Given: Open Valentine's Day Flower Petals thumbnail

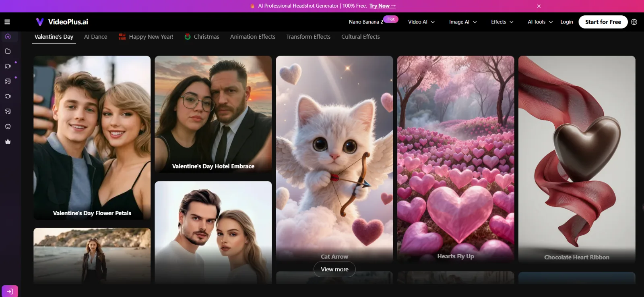Looking at the screenshot, I should 92,138.
